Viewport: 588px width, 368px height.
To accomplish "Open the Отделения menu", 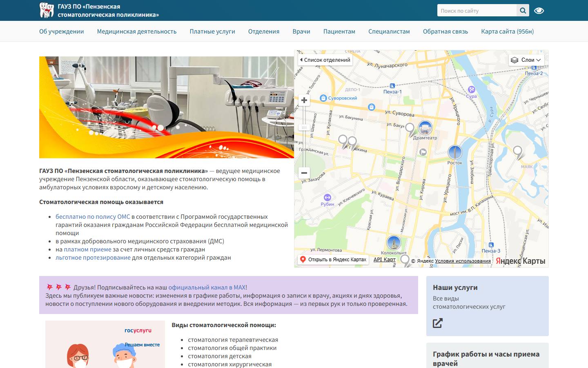I will pyautogui.click(x=264, y=31).
